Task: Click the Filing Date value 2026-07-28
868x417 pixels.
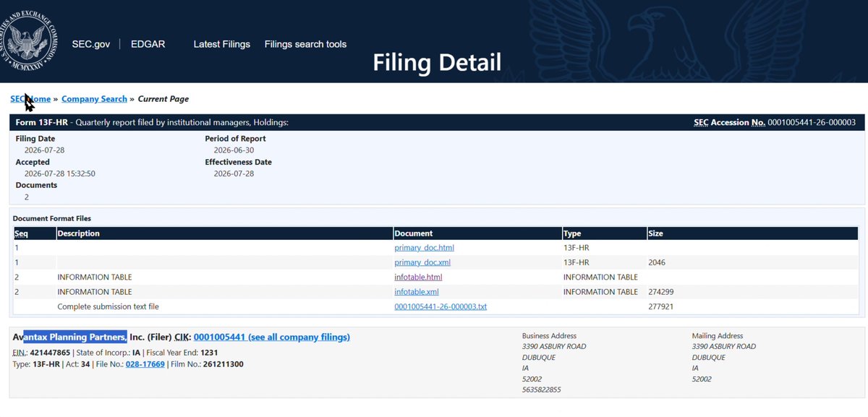Action: click(45, 150)
